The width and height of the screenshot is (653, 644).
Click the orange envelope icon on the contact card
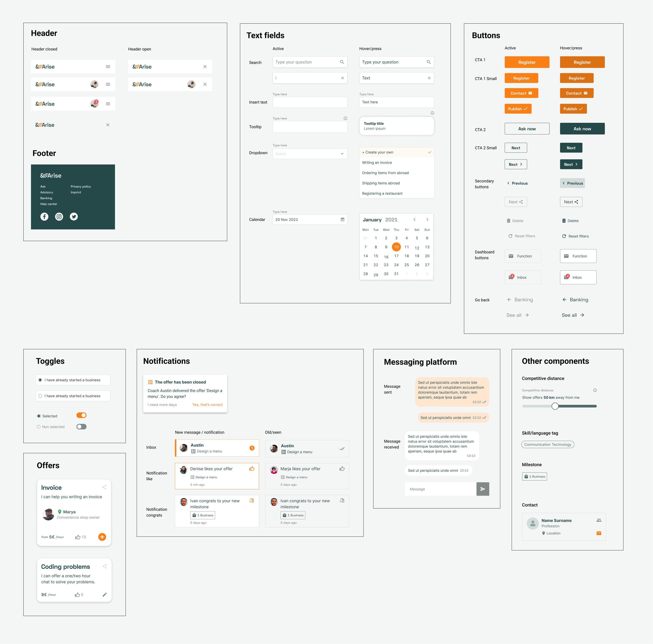click(x=599, y=533)
